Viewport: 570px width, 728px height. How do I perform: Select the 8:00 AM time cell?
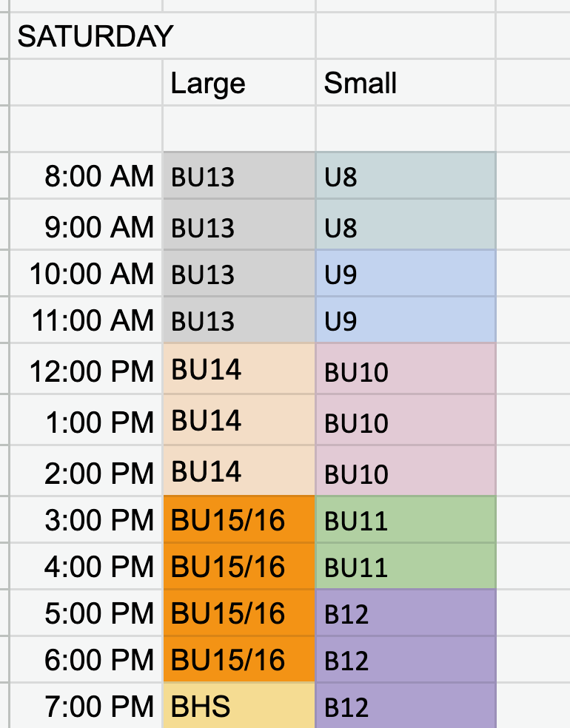tap(86, 177)
